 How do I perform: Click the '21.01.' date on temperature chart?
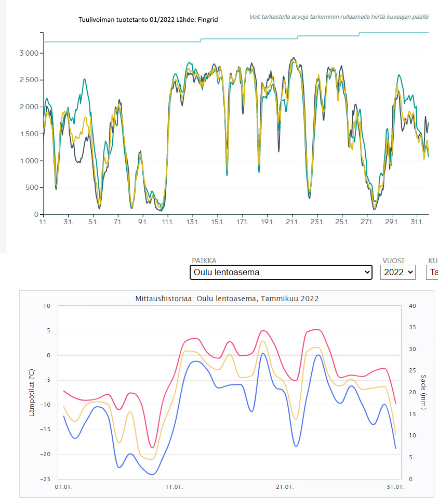coord(285,487)
